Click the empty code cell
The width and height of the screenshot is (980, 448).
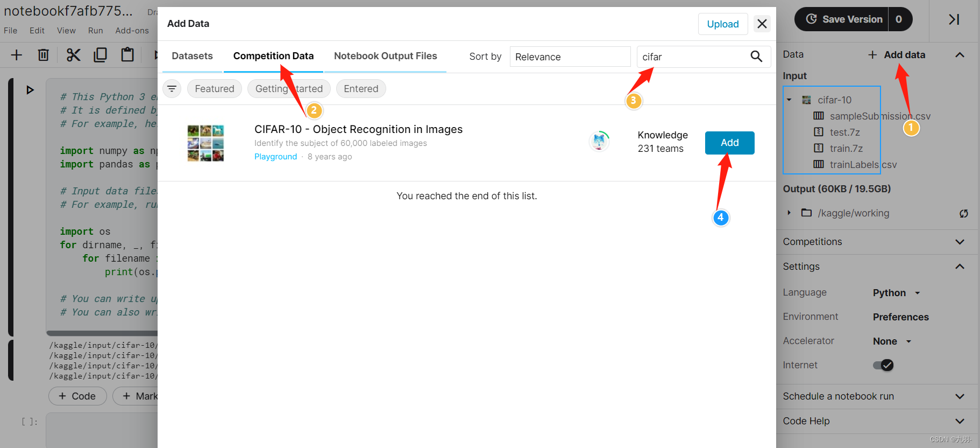(102, 429)
